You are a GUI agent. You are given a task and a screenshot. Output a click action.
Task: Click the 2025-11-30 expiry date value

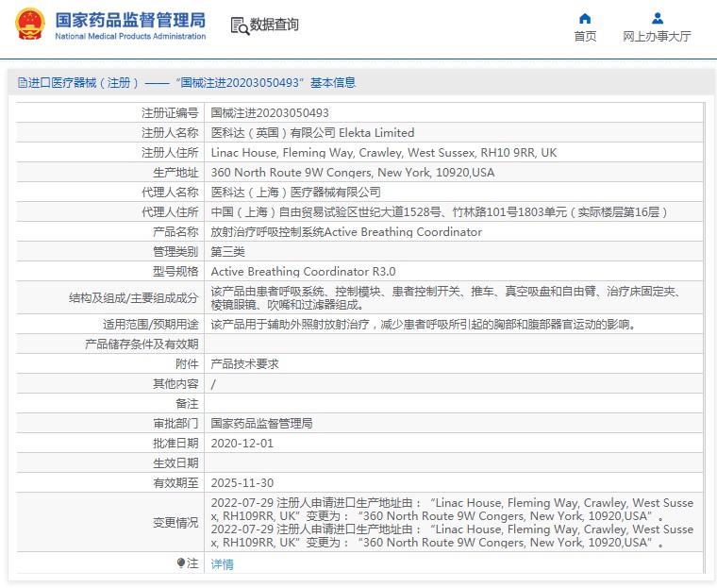242,482
